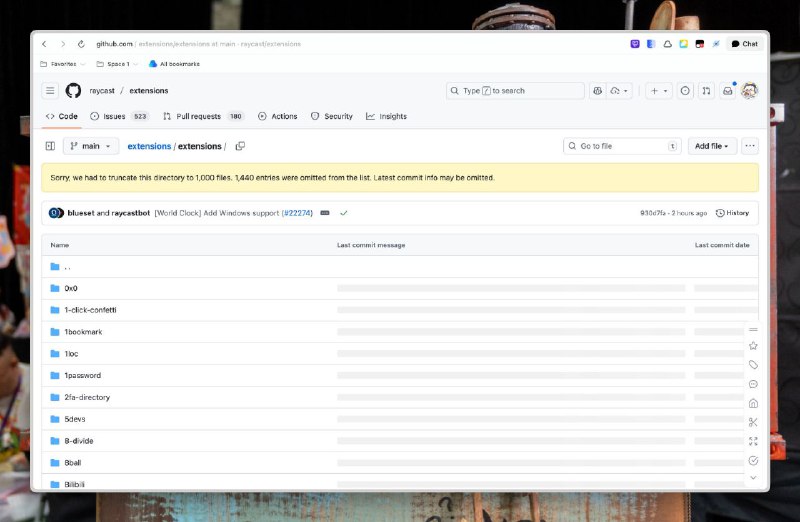
Task: Collapse the floating sidebar with chevron
Action: point(753,478)
